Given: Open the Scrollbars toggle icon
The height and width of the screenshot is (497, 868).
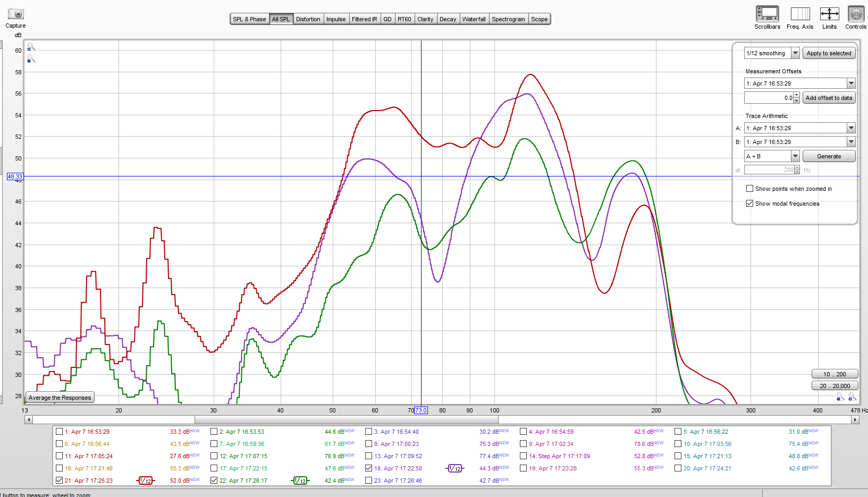Looking at the screenshot, I should click(x=767, y=14).
